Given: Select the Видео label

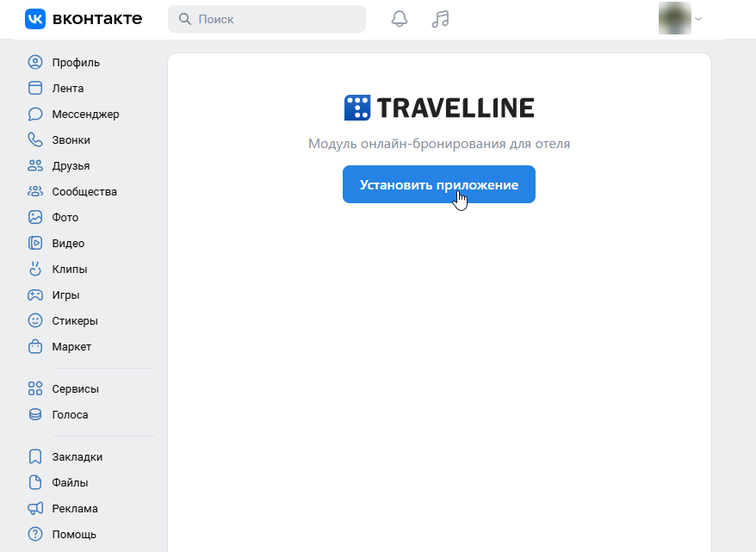Looking at the screenshot, I should point(69,244).
